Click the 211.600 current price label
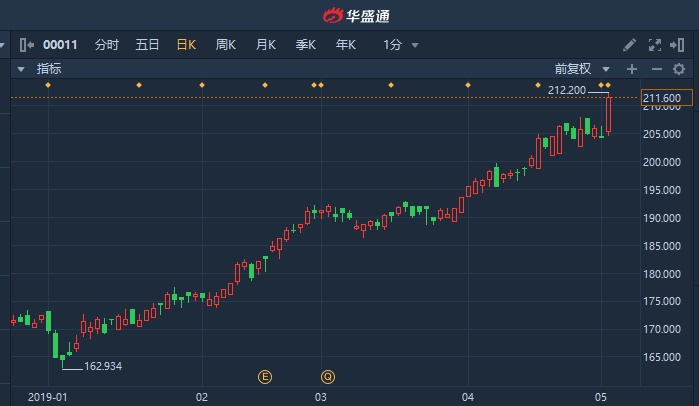The image size is (699, 406). pyautogui.click(x=666, y=98)
